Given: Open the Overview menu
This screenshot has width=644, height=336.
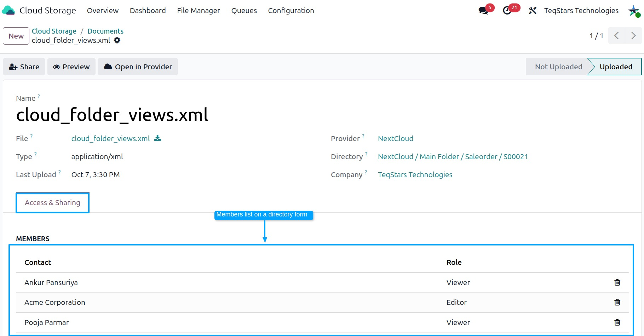Looking at the screenshot, I should pos(103,11).
